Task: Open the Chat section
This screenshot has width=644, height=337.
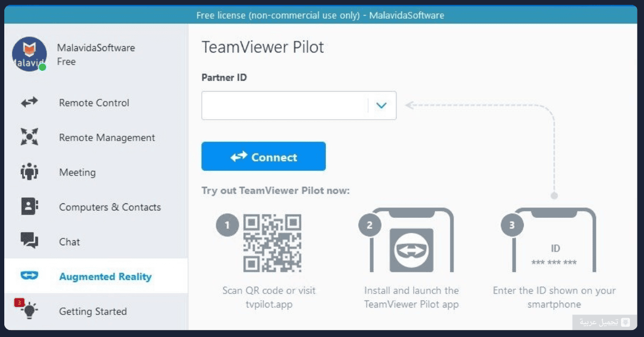Action: pos(97,242)
